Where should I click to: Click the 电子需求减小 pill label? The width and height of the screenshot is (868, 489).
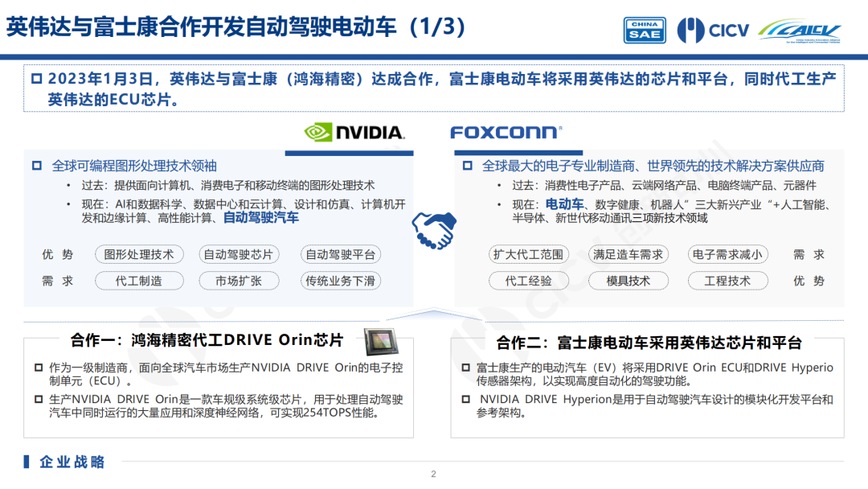click(x=727, y=255)
